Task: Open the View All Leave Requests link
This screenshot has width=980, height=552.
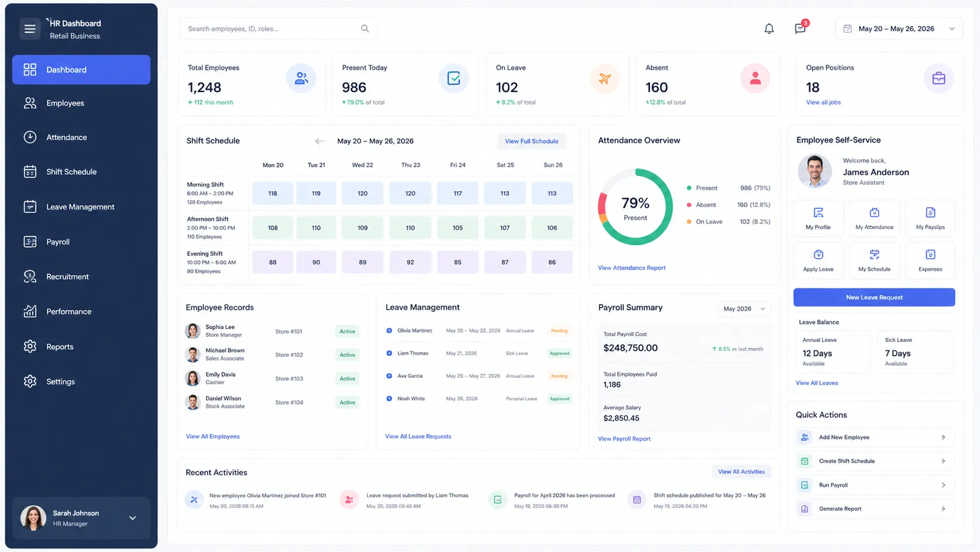Action: (x=418, y=436)
